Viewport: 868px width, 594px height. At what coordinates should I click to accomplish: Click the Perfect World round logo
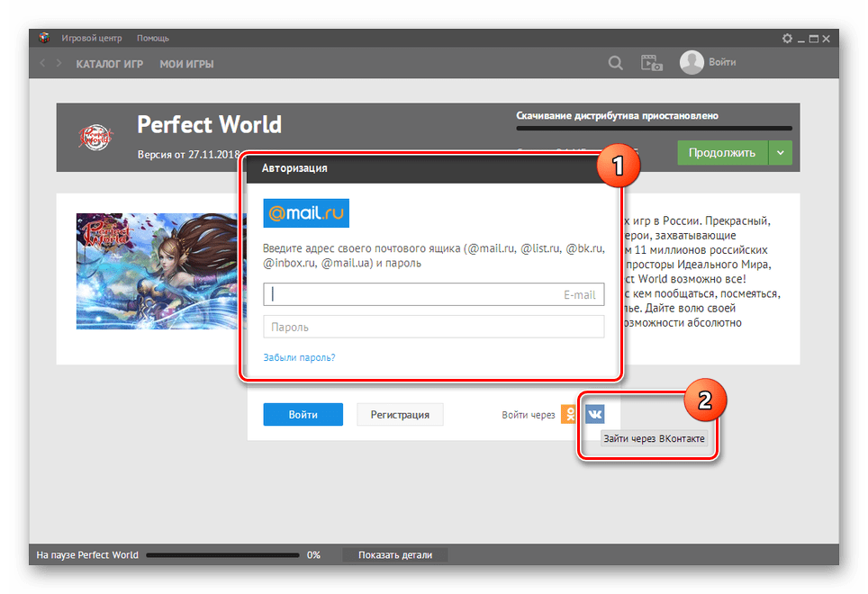[95, 137]
